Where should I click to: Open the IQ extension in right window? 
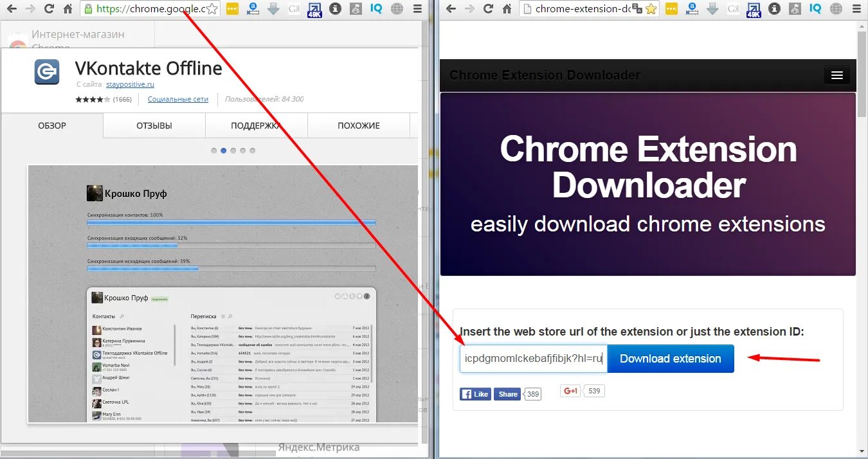point(816,9)
